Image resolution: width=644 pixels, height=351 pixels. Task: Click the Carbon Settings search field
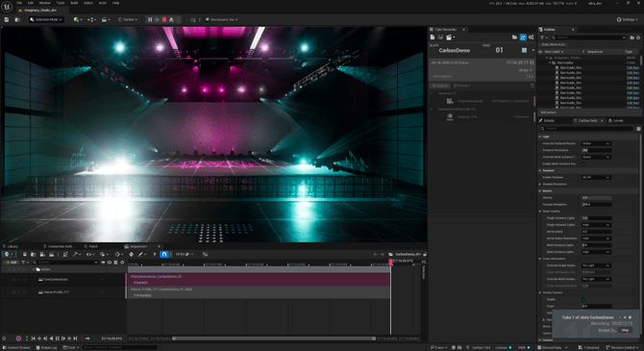click(x=587, y=129)
